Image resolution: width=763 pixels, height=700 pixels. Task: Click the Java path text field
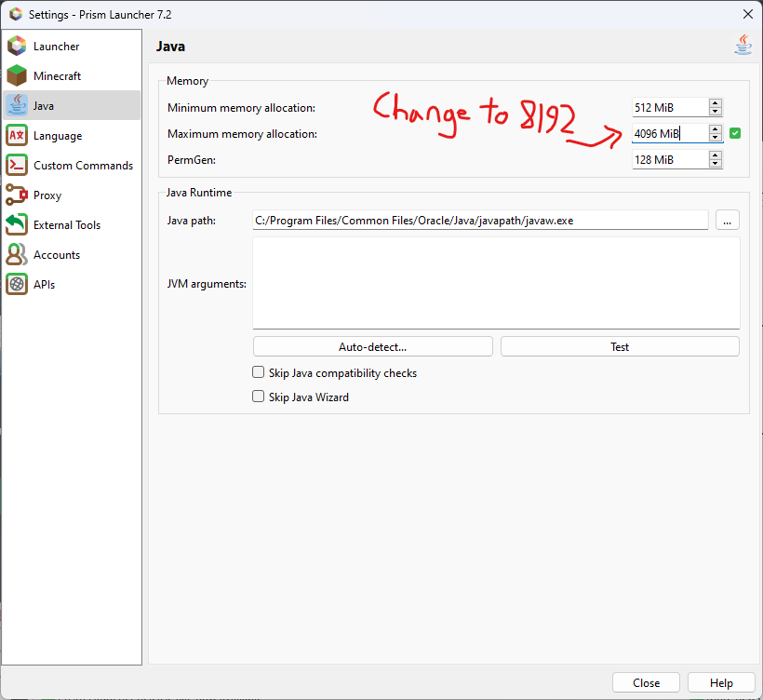(479, 220)
